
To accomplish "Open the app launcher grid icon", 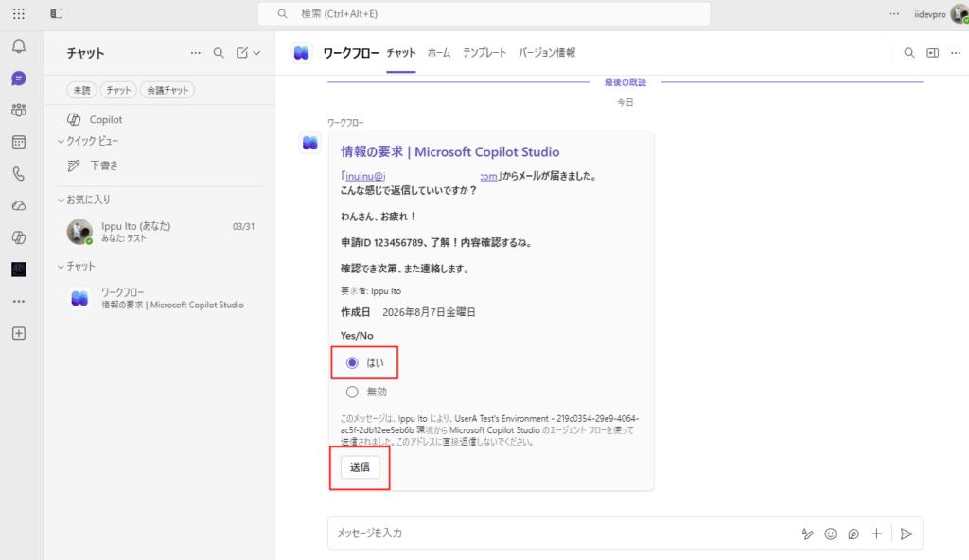I will (19, 13).
